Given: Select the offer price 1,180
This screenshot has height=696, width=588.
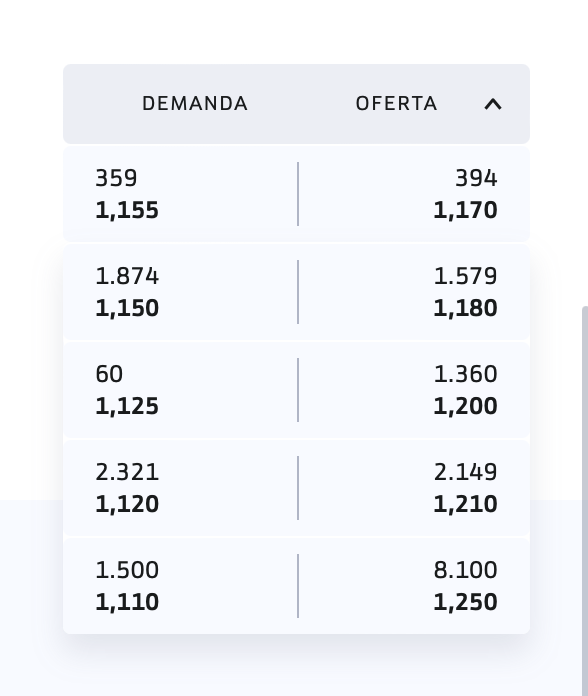Looking at the screenshot, I should pyautogui.click(x=465, y=308).
